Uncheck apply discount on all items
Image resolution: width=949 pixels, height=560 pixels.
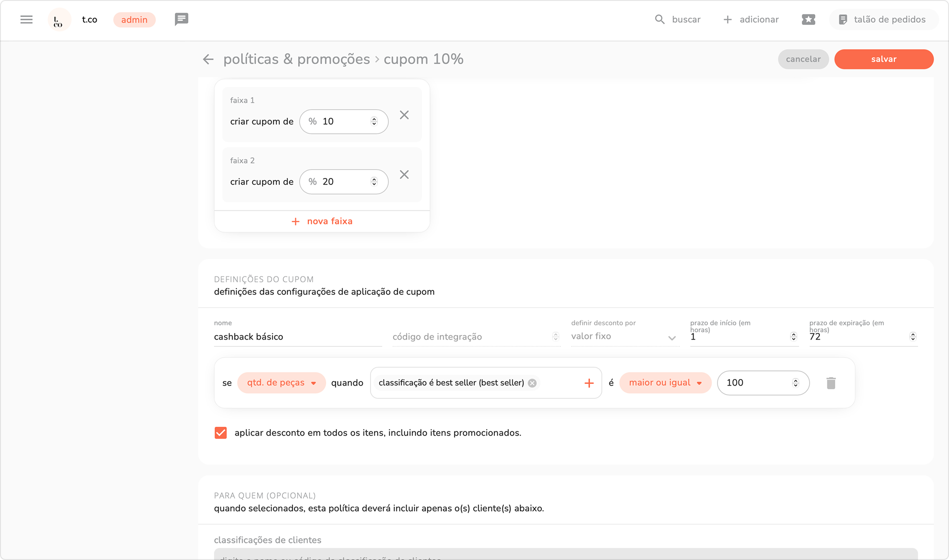point(221,433)
